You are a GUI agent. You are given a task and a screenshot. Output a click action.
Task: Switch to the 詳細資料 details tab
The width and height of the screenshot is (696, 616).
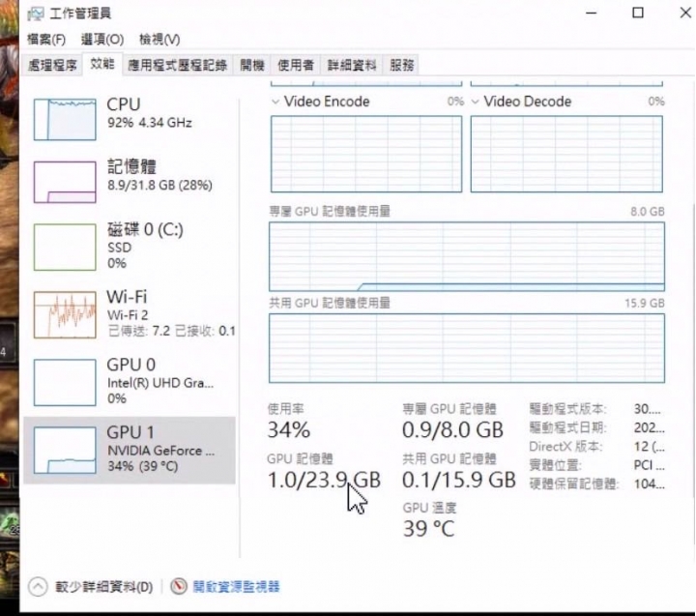tap(352, 66)
